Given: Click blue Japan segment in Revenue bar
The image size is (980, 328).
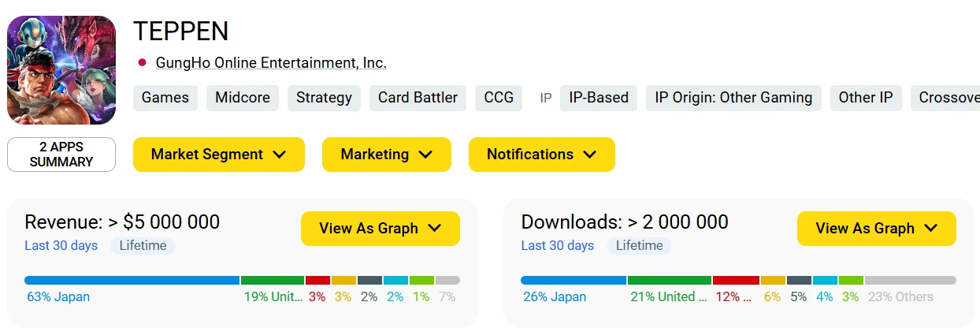Looking at the screenshot, I should tap(132, 280).
